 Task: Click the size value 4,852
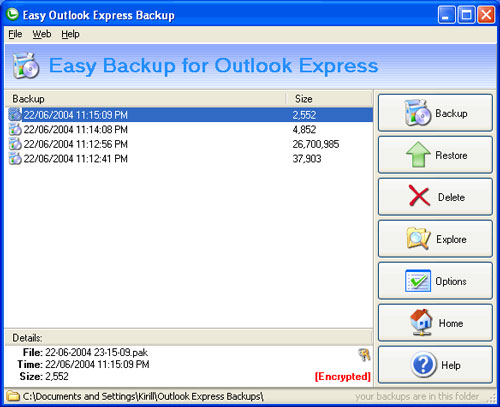pos(304,129)
